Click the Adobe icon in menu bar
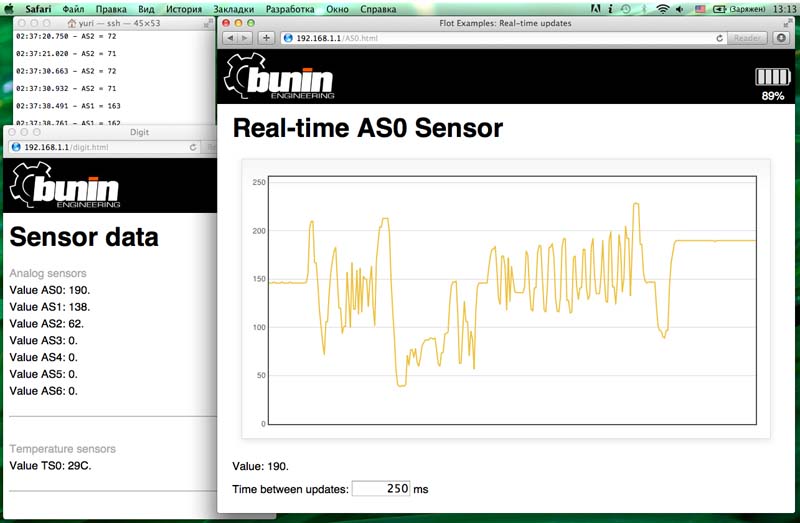Image resolution: width=800 pixels, height=523 pixels. coord(595,9)
